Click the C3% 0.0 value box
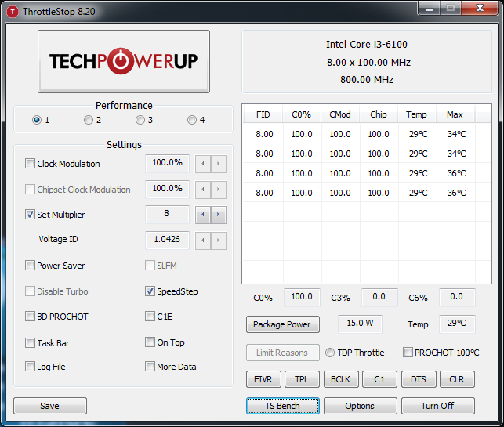This screenshot has width=504, height=427. click(379, 297)
